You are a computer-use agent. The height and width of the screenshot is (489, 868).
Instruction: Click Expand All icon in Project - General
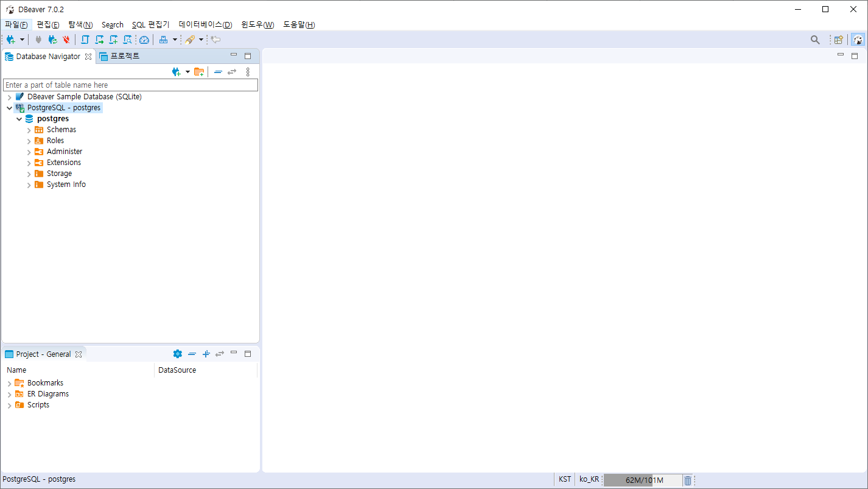point(206,354)
